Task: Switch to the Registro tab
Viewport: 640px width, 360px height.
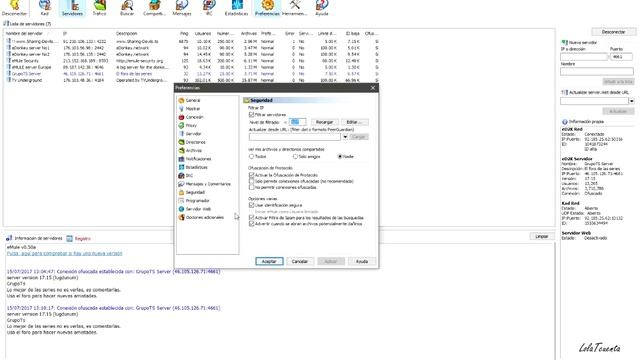Action: [79, 238]
